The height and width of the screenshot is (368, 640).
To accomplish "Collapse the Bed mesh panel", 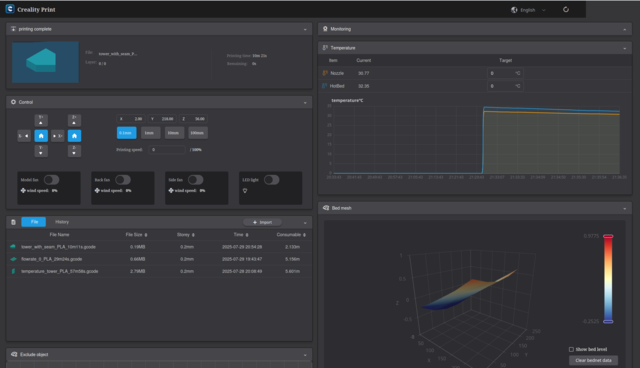I will click(624, 208).
